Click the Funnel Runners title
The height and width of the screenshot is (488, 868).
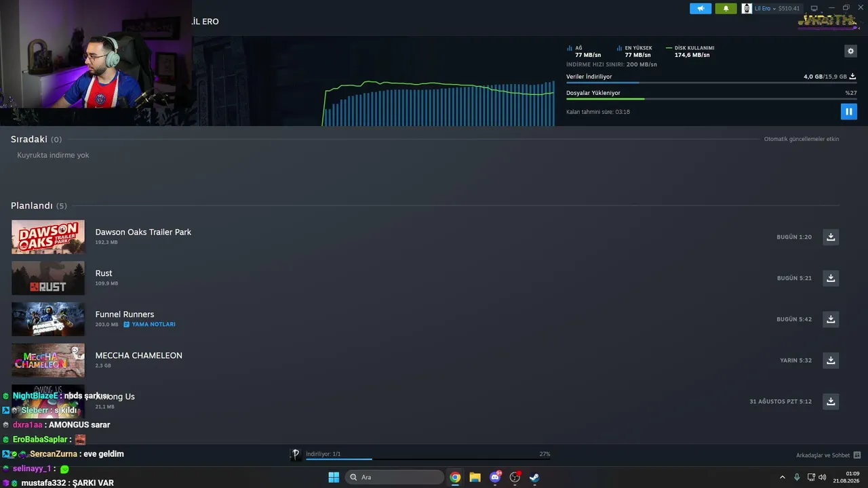(125, 314)
